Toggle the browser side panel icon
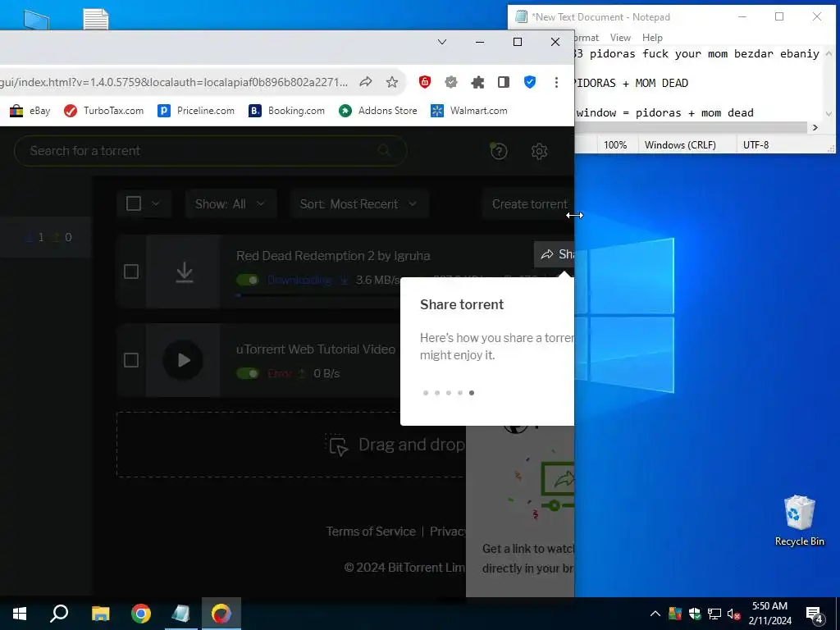 coord(504,82)
